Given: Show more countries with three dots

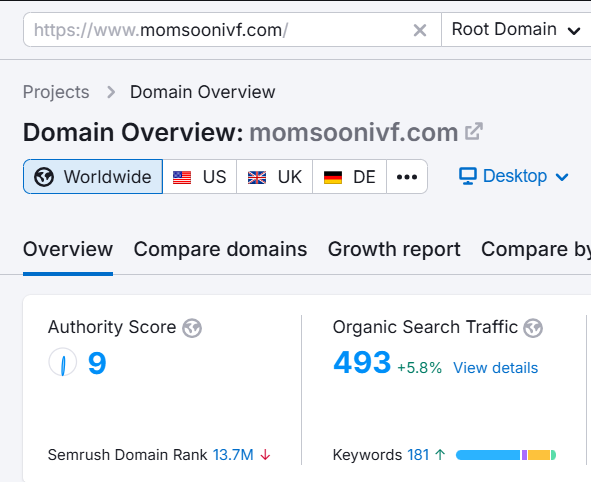Looking at the screenshot, I should (407, 176).
